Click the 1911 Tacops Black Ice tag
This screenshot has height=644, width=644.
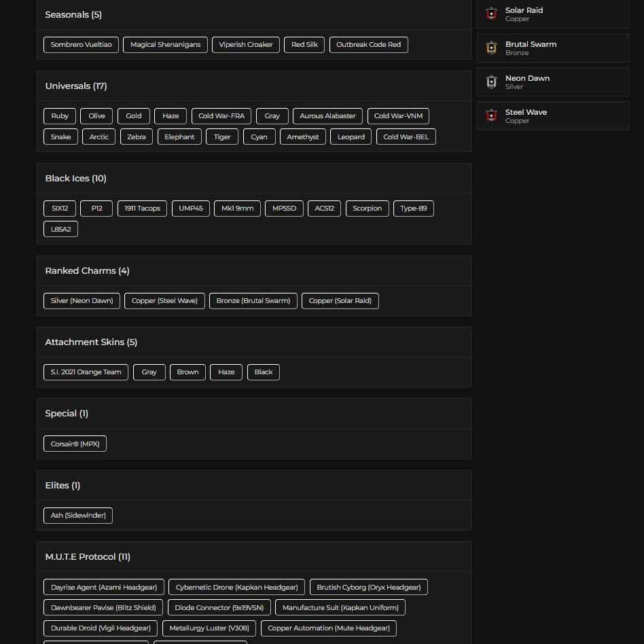[142, 209]
